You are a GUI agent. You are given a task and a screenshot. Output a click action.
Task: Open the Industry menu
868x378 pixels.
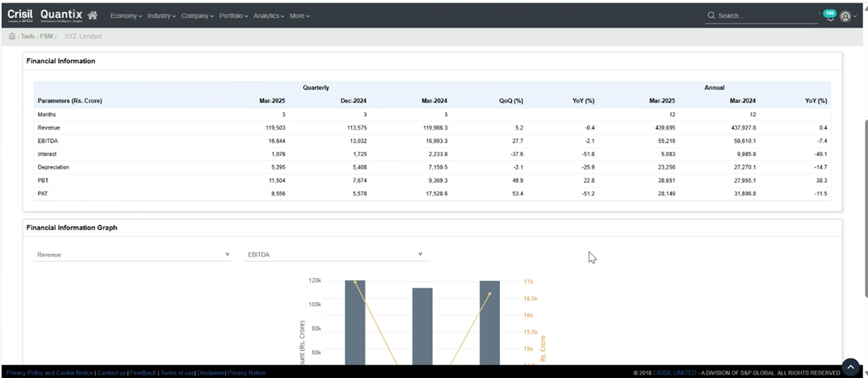coord(162,16)
